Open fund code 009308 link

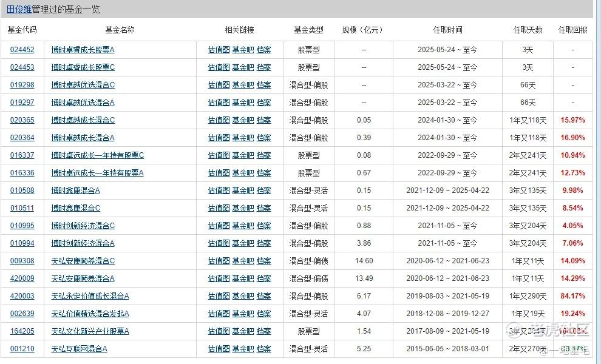coord(22,261)
